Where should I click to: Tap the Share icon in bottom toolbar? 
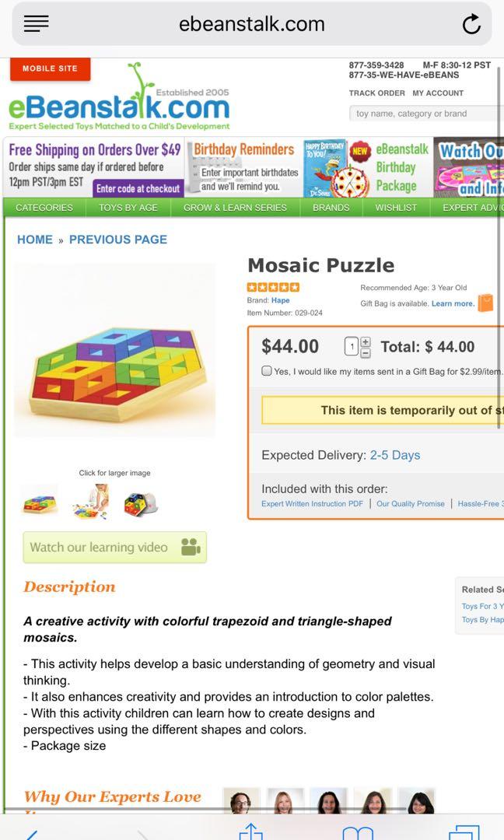coord(249,832)
